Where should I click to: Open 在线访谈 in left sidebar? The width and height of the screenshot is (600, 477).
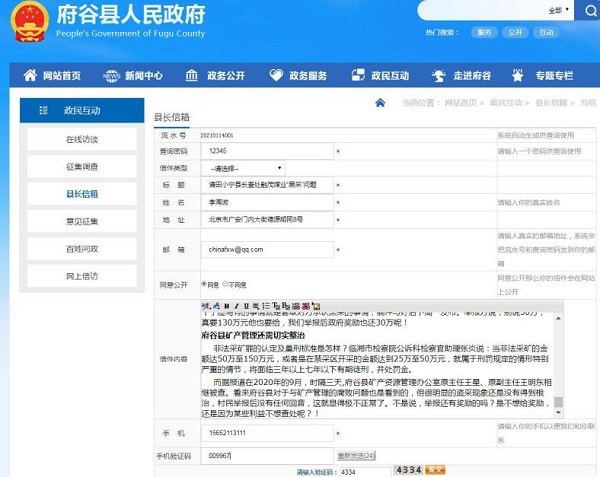click(82, 139)
